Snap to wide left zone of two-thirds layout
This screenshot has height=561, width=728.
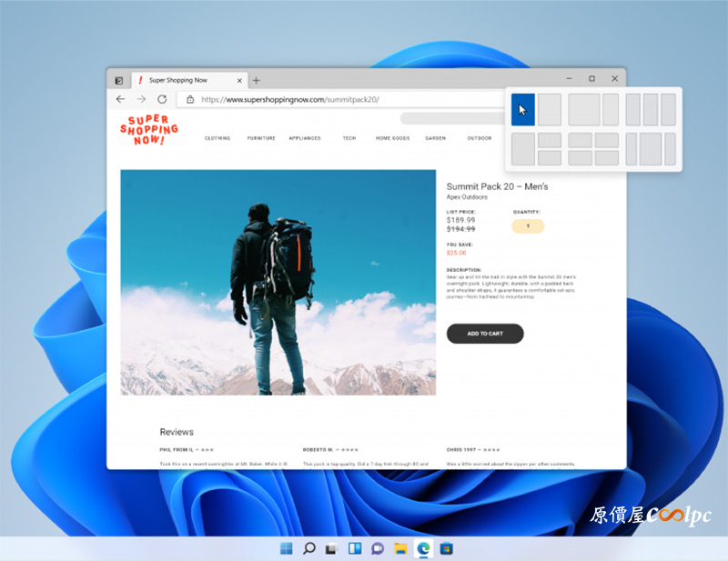[x=584, y=109]
